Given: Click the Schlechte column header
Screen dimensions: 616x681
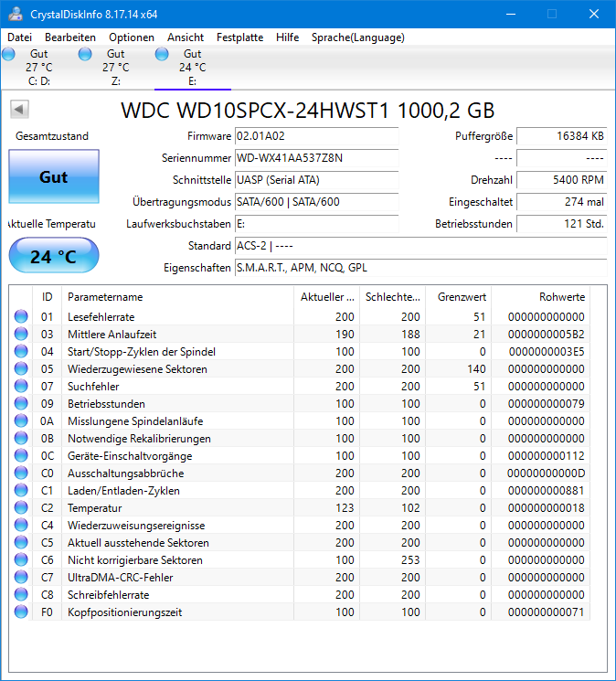Looking at the screenshot, I should [392, 297].
